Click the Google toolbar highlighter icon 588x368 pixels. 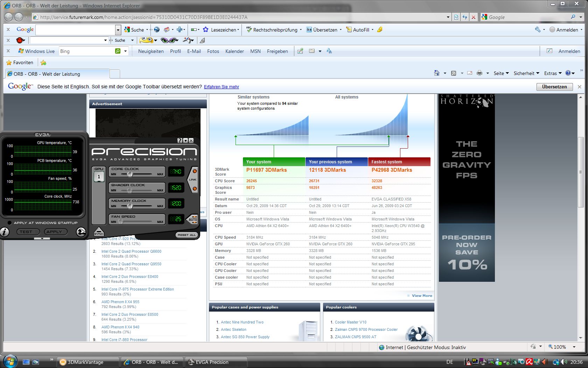pos(380,30)
